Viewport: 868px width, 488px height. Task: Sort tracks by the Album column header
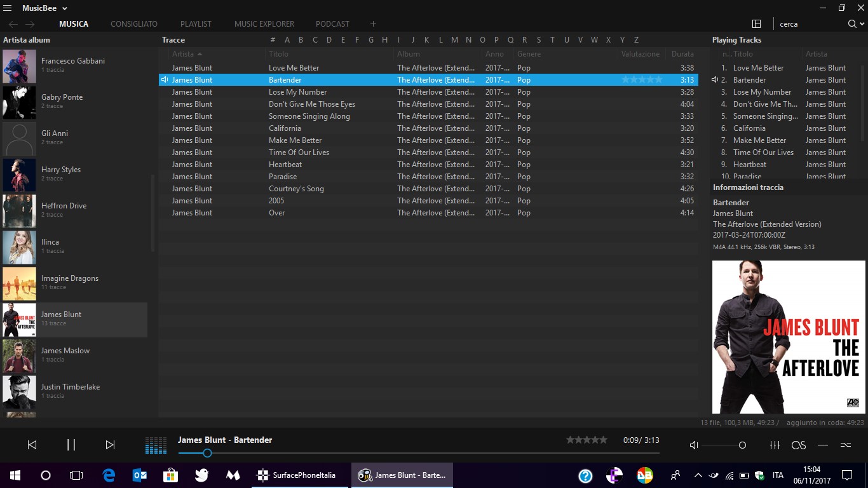(x=409, y=54)
